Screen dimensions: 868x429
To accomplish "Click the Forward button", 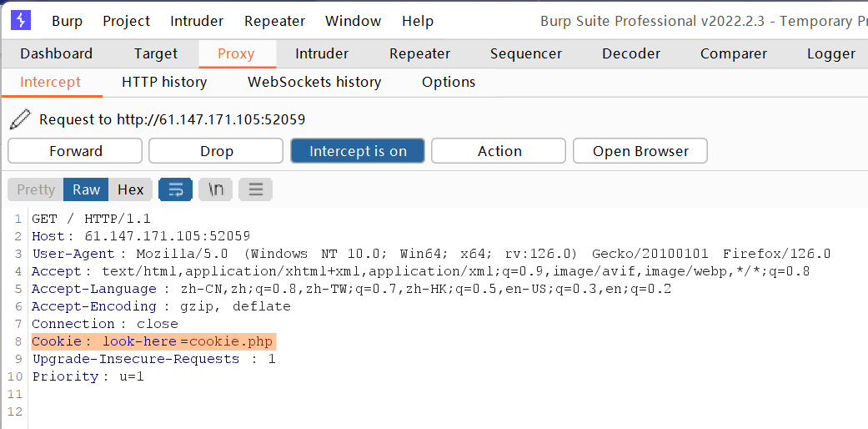I will 75,151.
